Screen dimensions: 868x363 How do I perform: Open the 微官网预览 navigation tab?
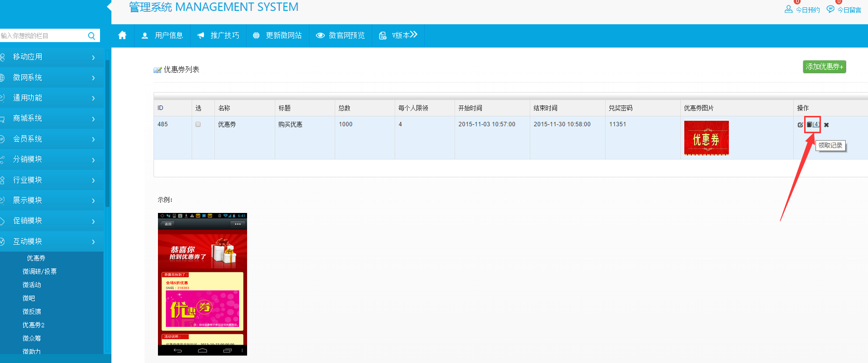[x=341, y=36]
